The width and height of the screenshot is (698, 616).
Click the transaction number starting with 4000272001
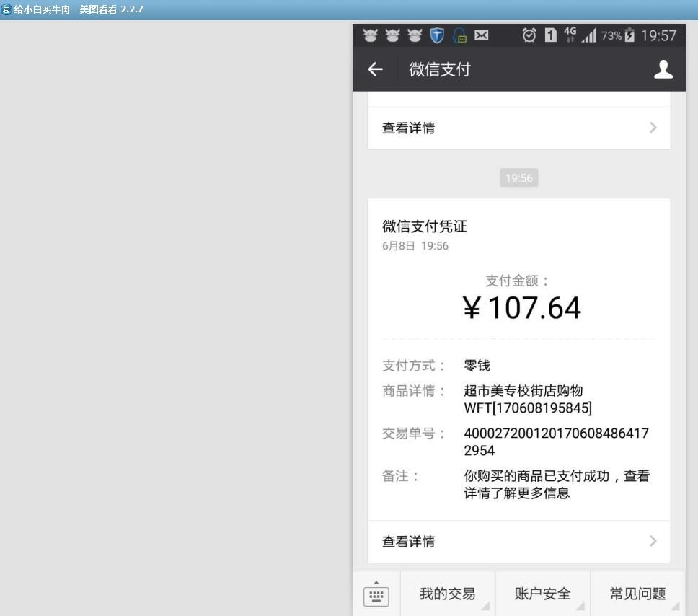click(x=557, y=441)
